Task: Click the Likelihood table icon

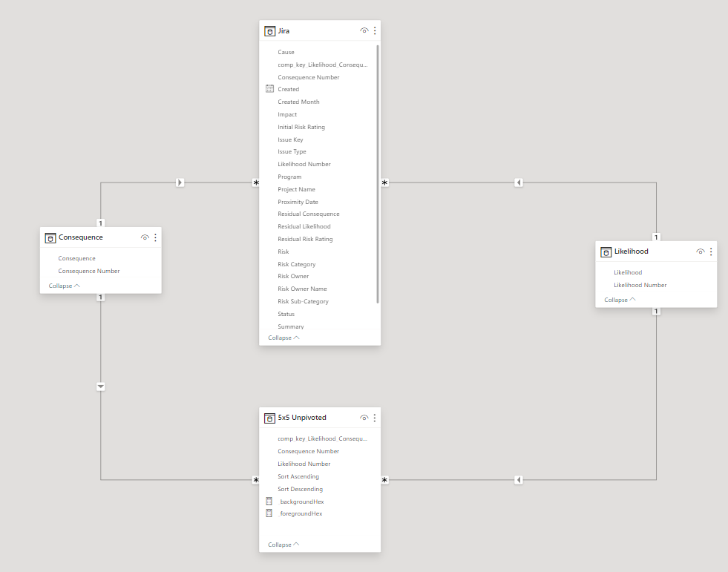Action: click(606, 252)
